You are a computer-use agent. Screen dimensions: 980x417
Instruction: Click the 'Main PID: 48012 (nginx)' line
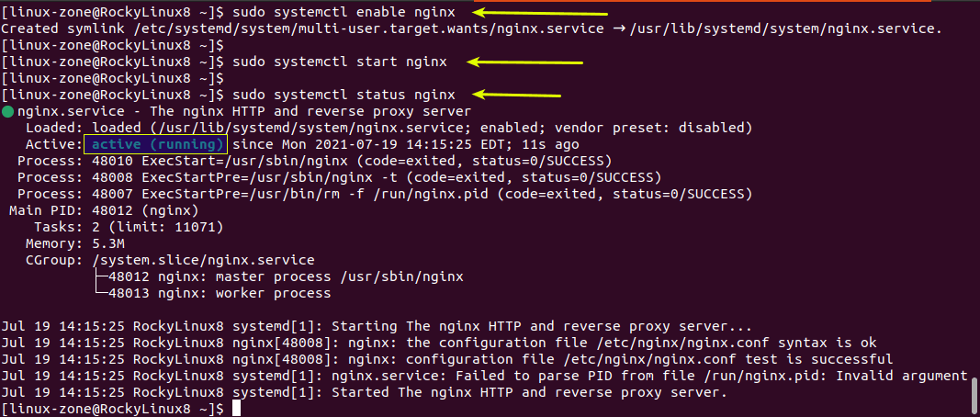tap(104, 210)
